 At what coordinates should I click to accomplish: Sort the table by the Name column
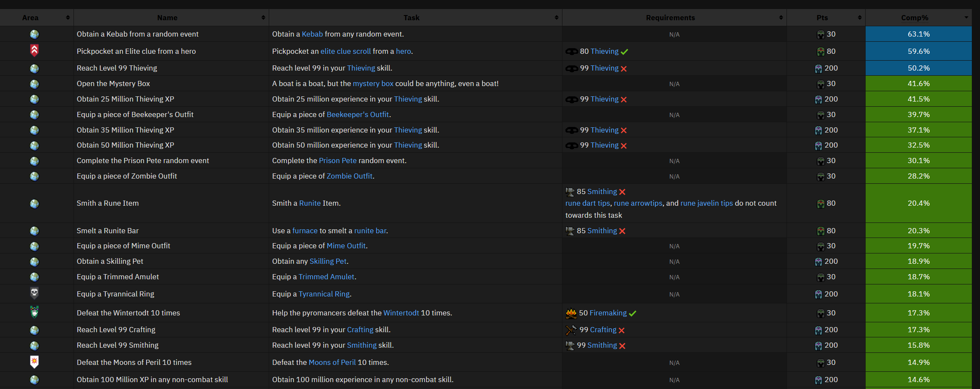[171, 18]
